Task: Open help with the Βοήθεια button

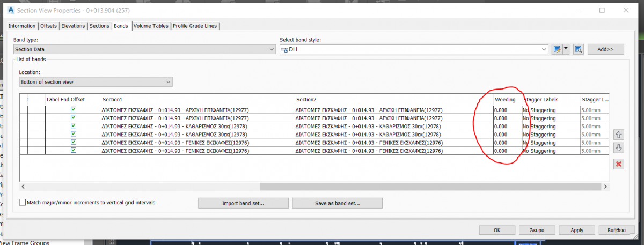Action: tap(617, 230)
